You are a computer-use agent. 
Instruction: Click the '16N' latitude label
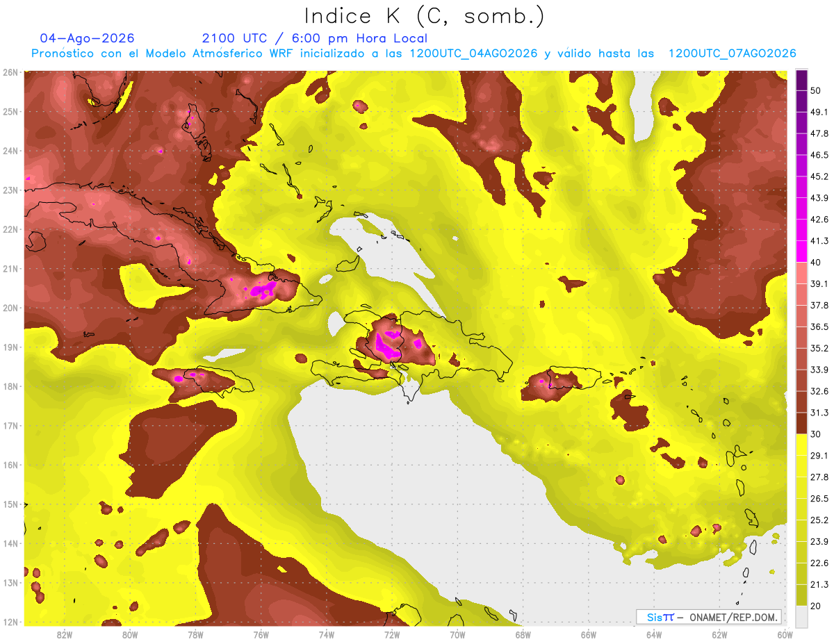[10, 465]
